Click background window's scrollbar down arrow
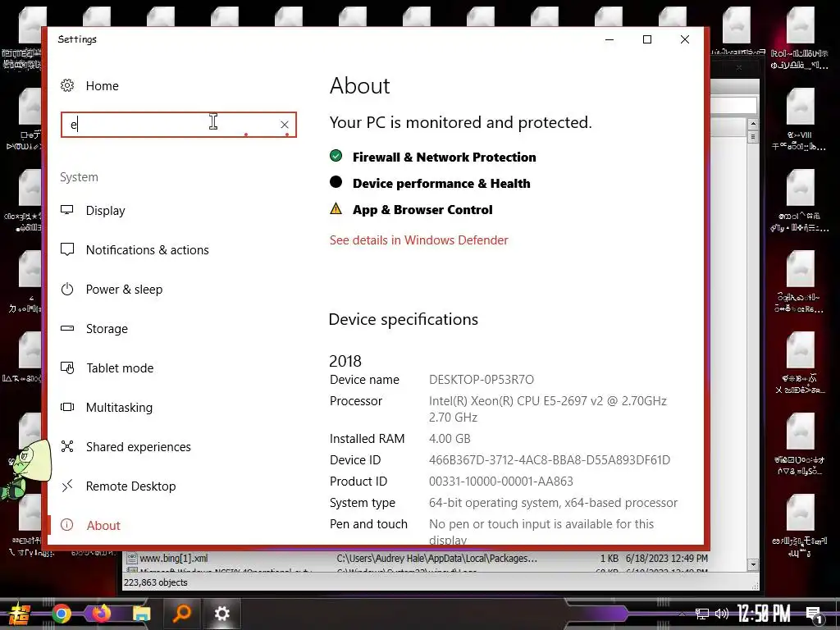Viewport: 840px width, 630px height. click(753, 564)
